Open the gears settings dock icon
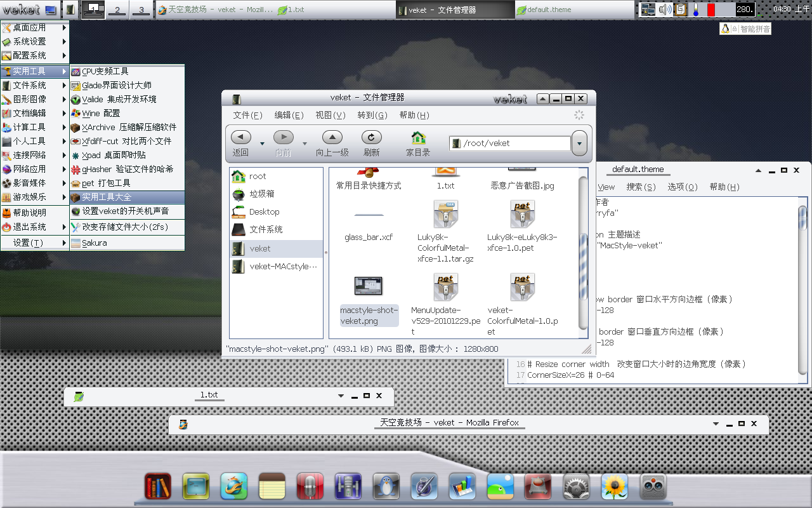 coord(577,488)
